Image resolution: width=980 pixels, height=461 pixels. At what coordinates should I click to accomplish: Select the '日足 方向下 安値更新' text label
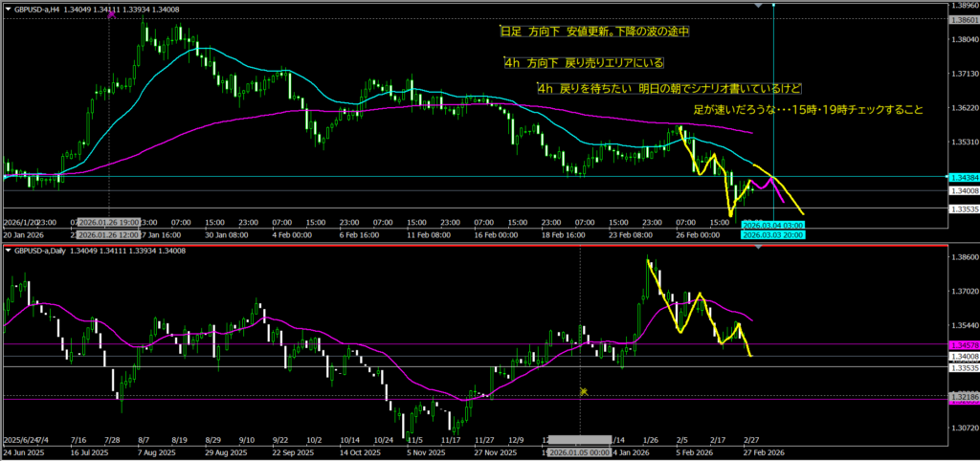coord(594,32)
